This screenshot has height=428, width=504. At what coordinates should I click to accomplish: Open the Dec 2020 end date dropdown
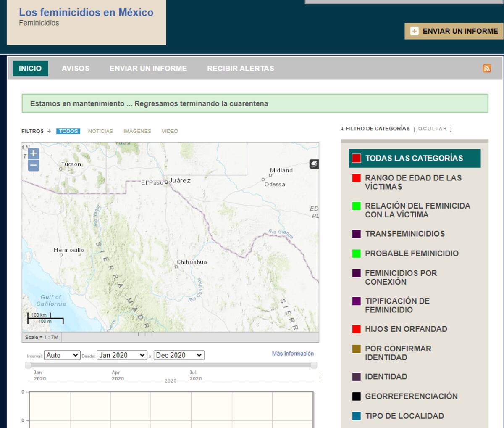[x=179, y=355]
